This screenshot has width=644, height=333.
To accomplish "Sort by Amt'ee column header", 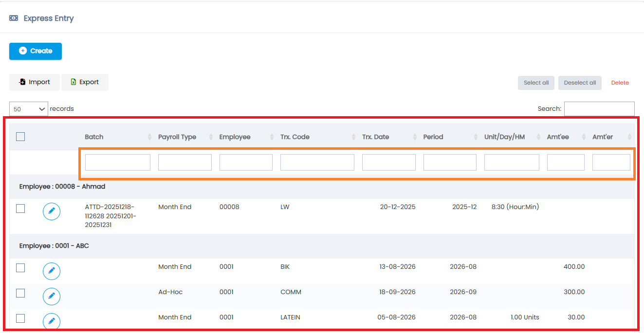I will [x=566, y=137].
